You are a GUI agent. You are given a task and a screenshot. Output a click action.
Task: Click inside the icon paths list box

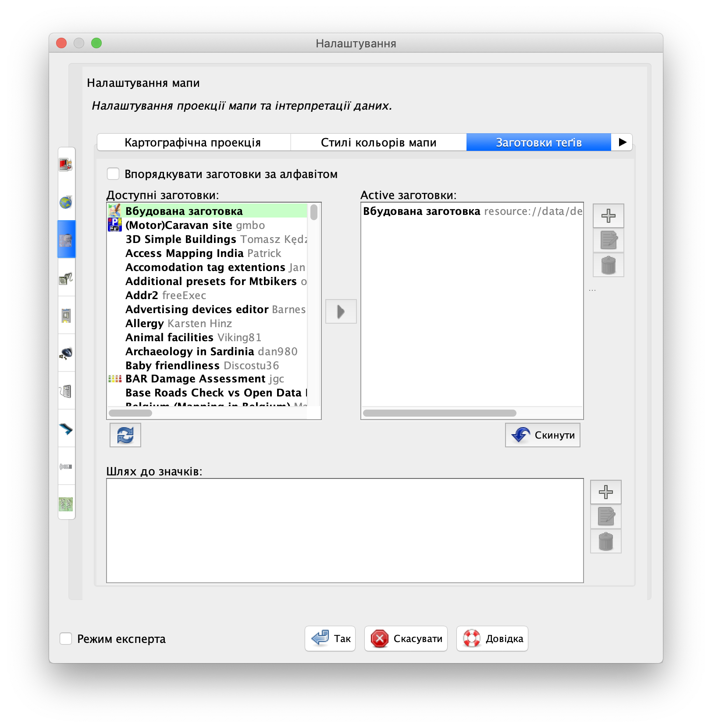pos(345,531)
